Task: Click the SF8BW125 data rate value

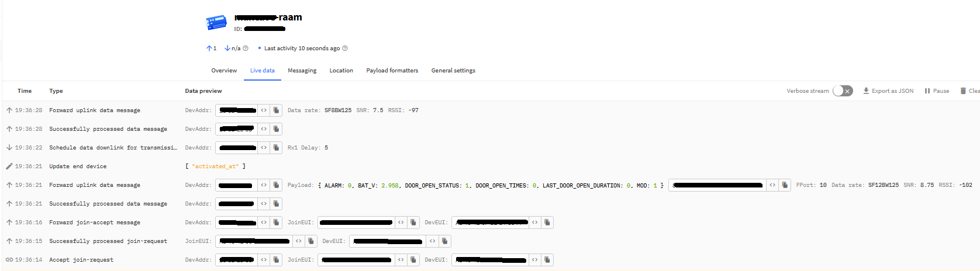Action: click(x=338, y=110)
